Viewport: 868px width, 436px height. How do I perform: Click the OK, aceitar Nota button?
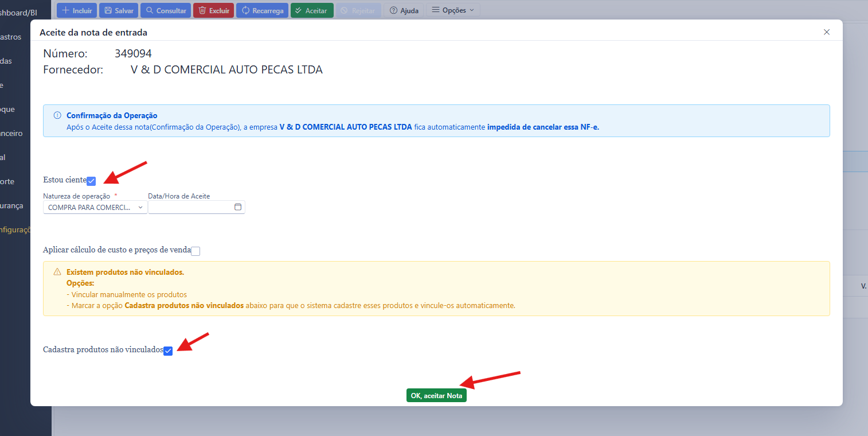click(x=436, y=395)
